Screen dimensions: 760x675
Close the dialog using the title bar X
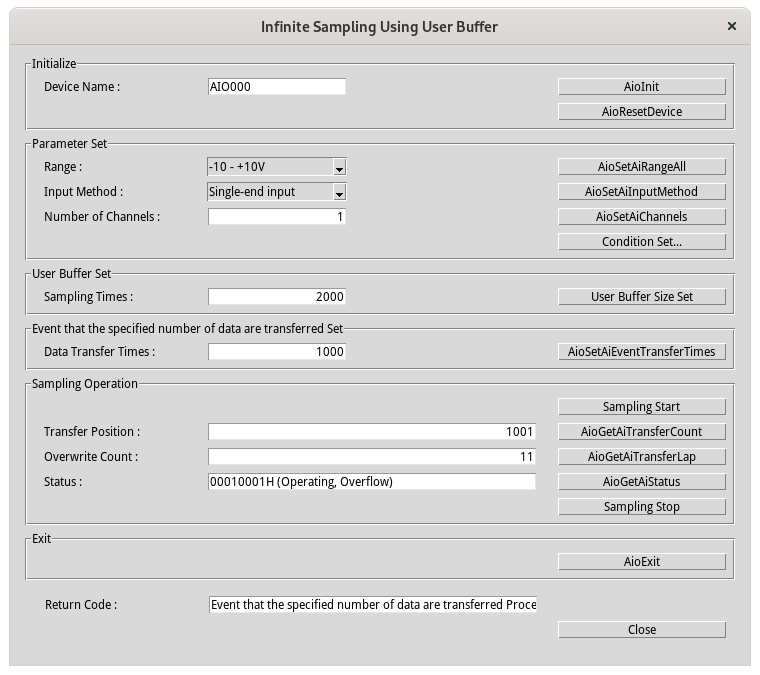click(x=734, y=27)
